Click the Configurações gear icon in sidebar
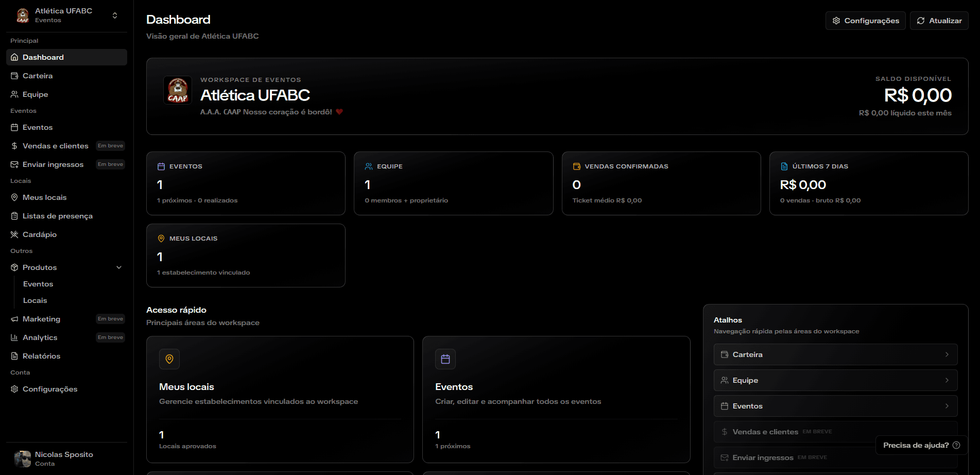This screenshot has height=475, width=980. 14,389
